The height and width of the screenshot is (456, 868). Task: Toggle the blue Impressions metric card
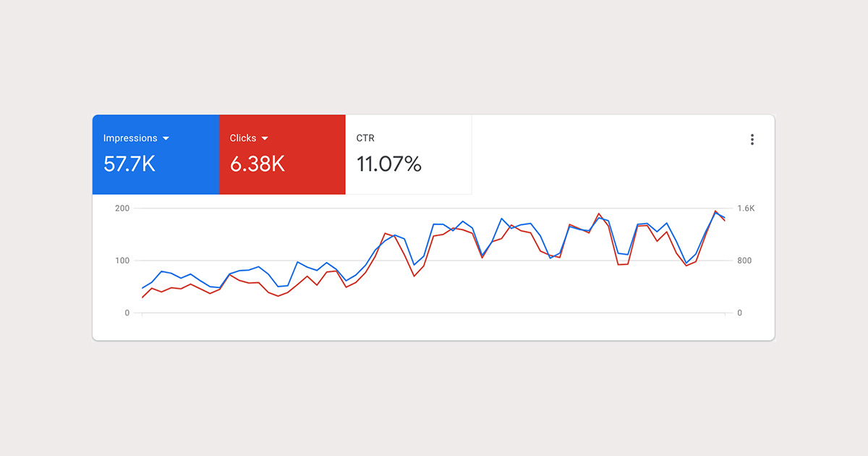[x=156, y=154]
